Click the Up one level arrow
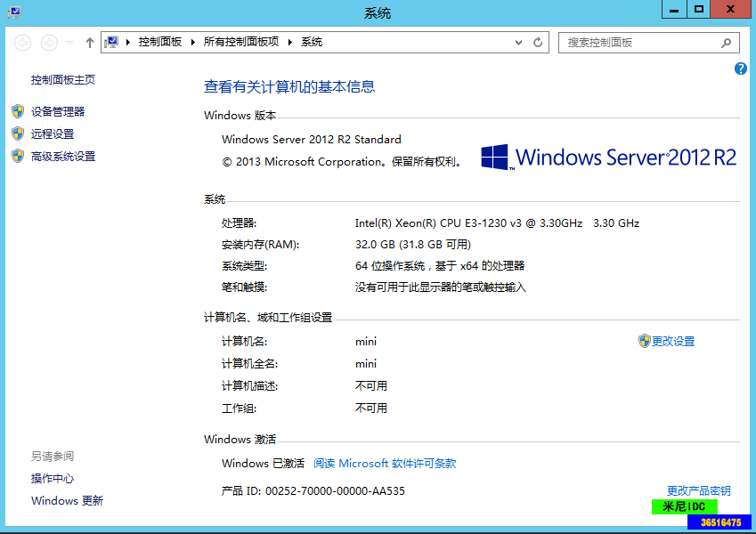The height and width of the screenshot is (534, 756). click(x=90, y=43)
